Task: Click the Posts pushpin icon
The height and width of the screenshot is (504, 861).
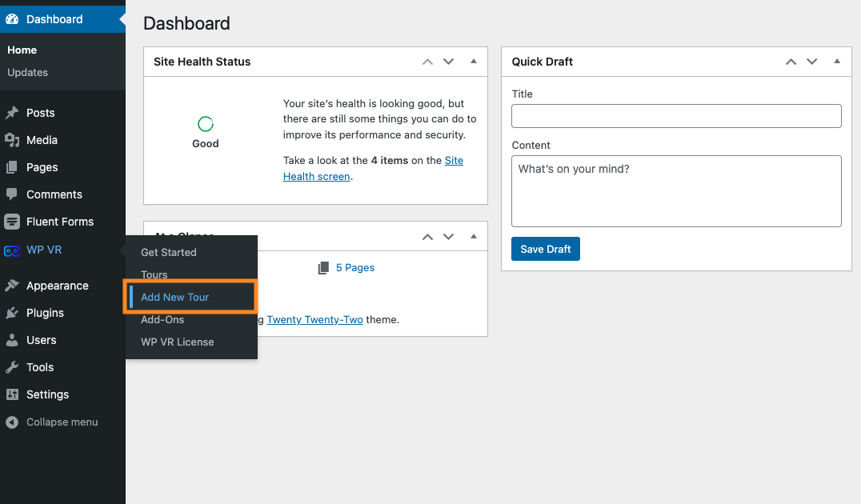Action: [x=12, y=113]
